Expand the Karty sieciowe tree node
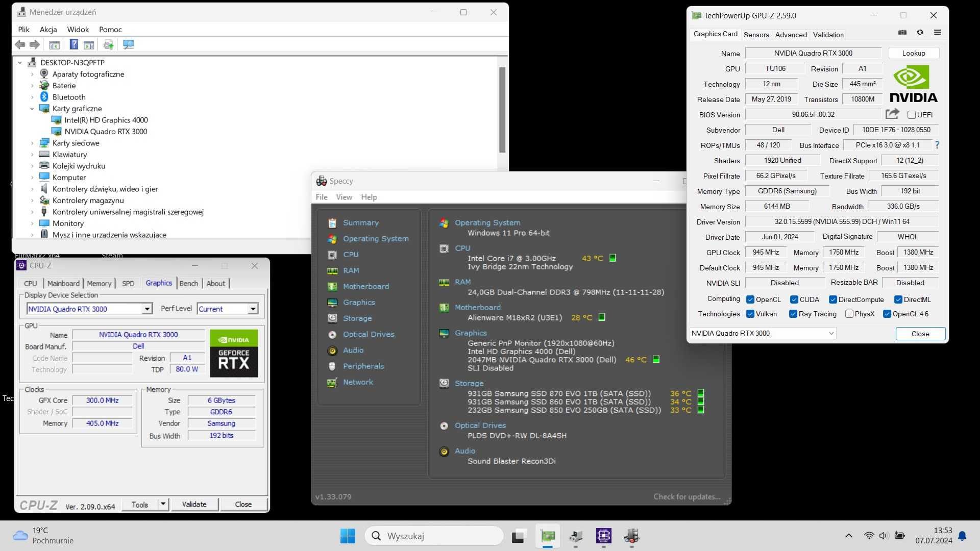 pyautogui.click(x=32, y=143)
